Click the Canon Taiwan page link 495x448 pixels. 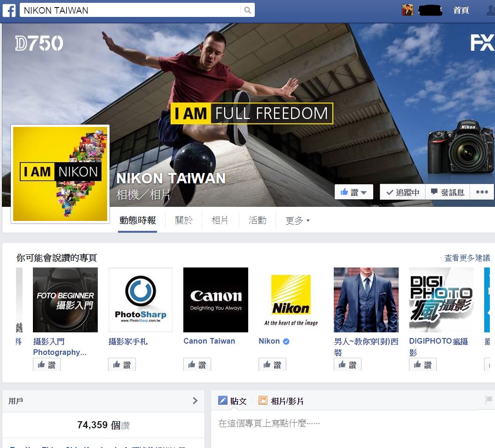click(x=209, y=341)
